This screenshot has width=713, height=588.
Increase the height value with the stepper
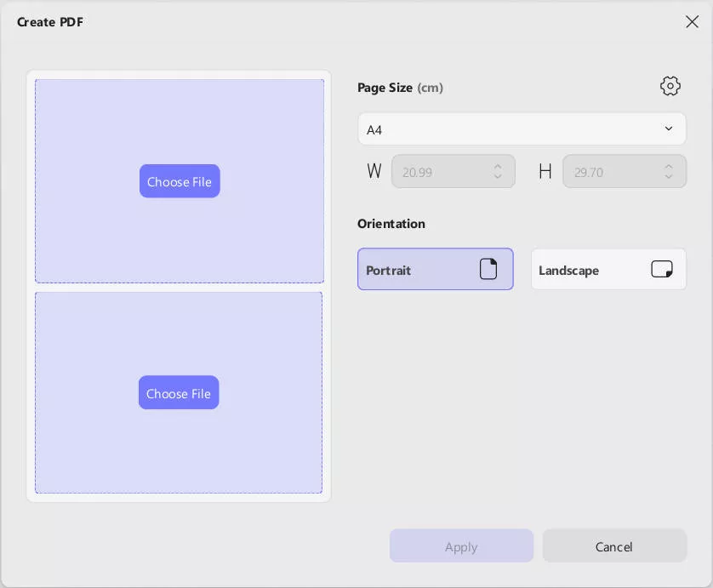[x=669, y=167]
